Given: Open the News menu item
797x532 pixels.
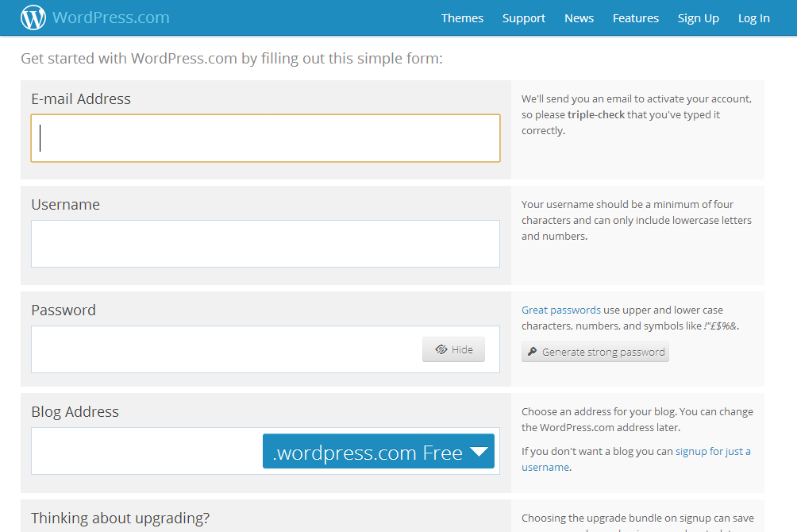Looking at the screenshot, I should (579, 18).
